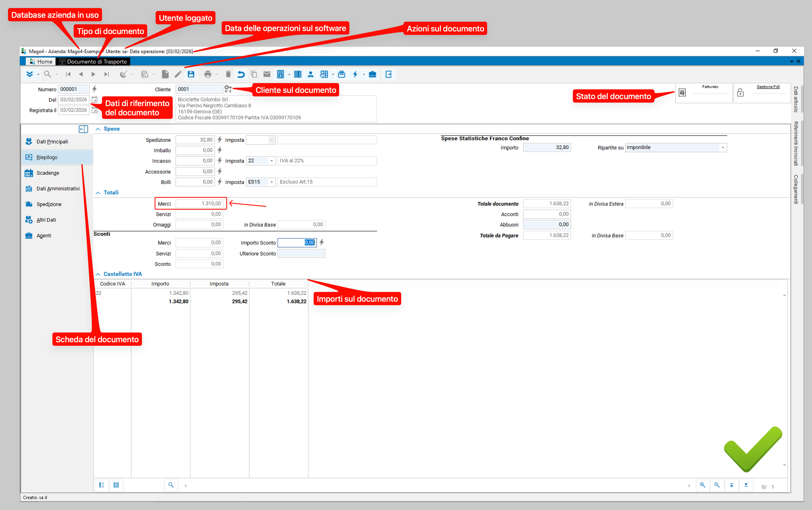Collapse the Spese section
Image resolution: width=812 pixels, height=510 pixels.
[98, 129]
